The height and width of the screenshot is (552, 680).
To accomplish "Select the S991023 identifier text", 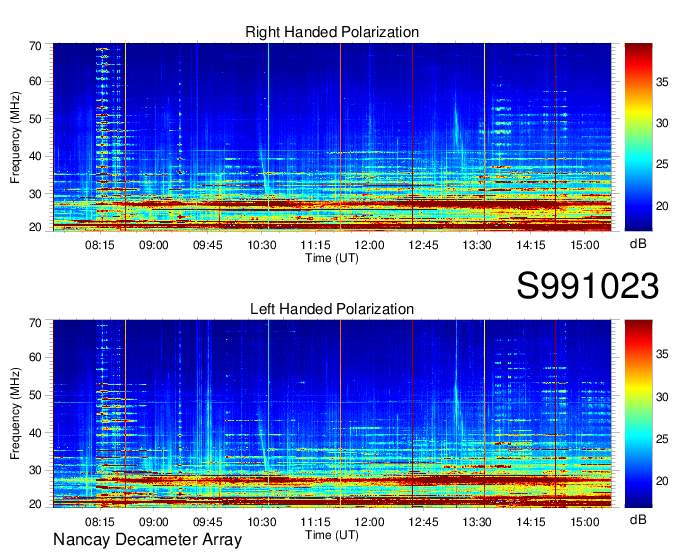I will (x=588, y=286).
